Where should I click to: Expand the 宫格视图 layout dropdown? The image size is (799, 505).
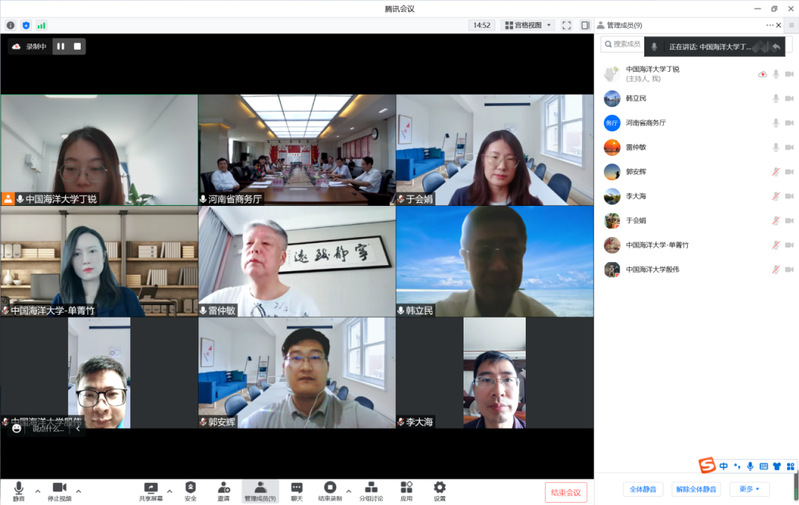[526, 25]
